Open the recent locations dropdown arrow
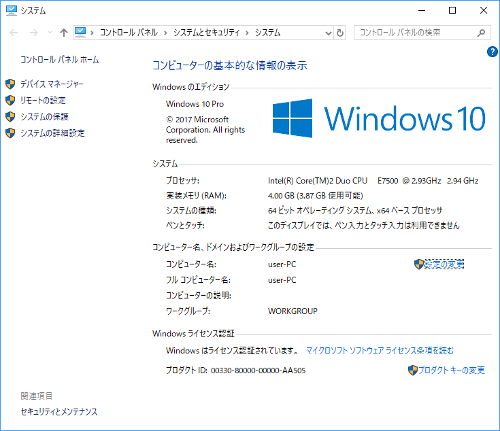 coord(50,33)
